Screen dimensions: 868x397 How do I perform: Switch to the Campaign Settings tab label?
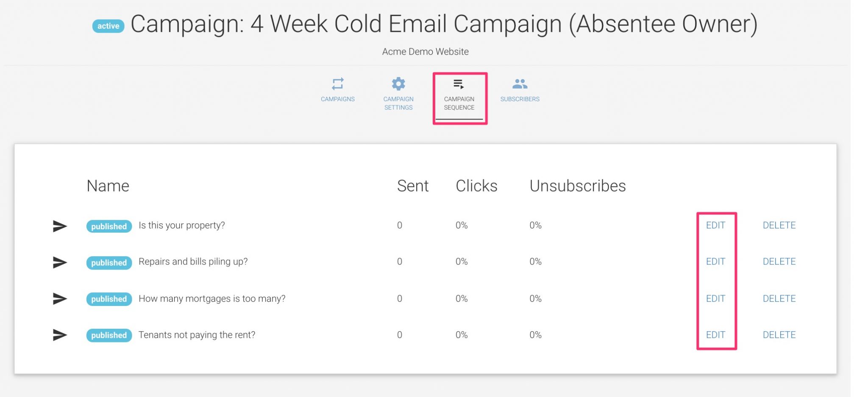coord(398,103)
